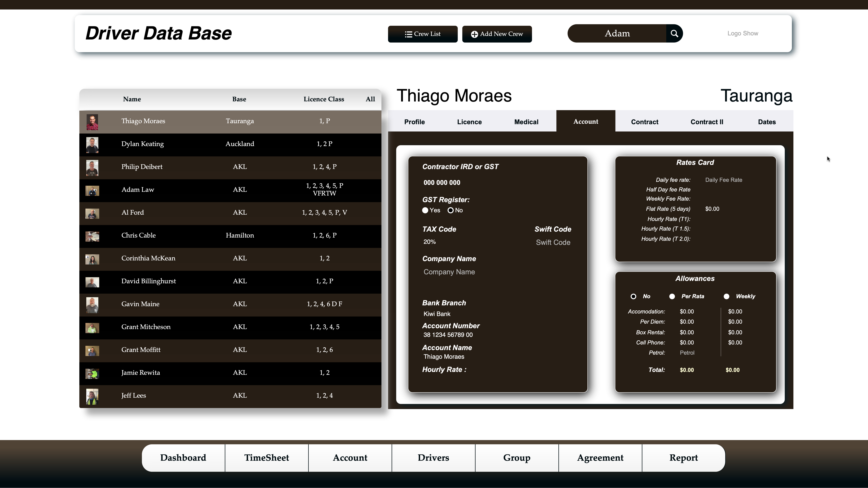Click account number 38 1234 56789 00
Viewport: 868px width, 488px height.
448,335
